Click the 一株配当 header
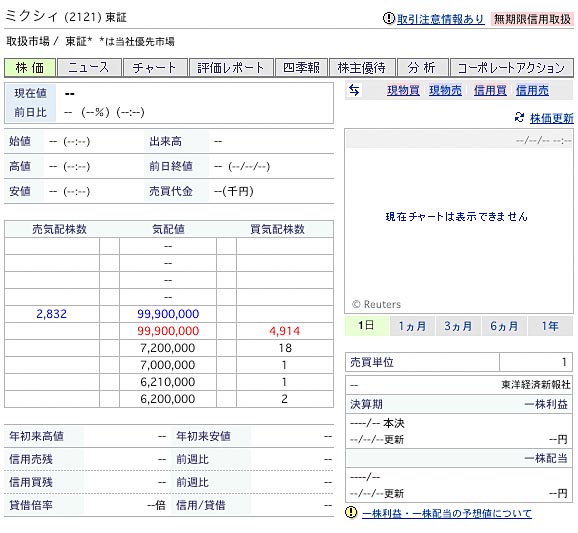The image size is (578, 533). (546, 458)
